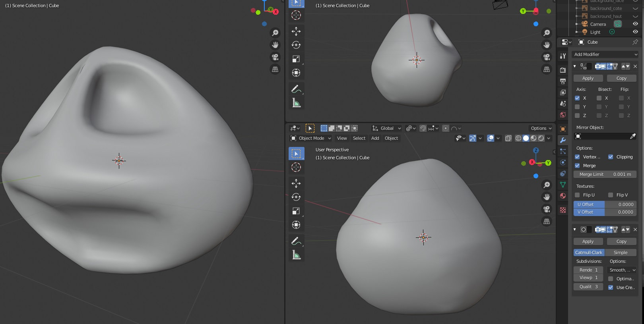Open the Material properties tab
644x324 pixels.
click(563, 196)
